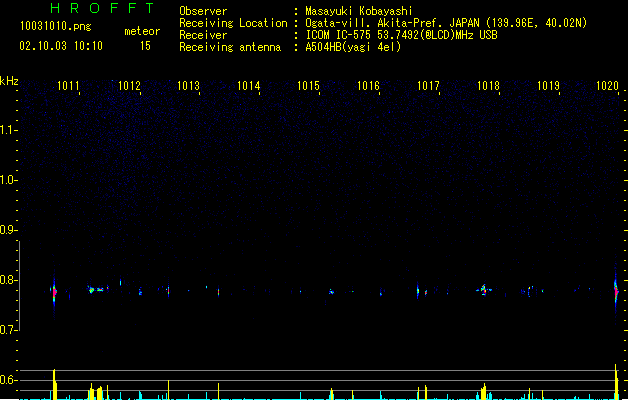
Task: Click time axis marker 1019
Action: pos(548,86)
